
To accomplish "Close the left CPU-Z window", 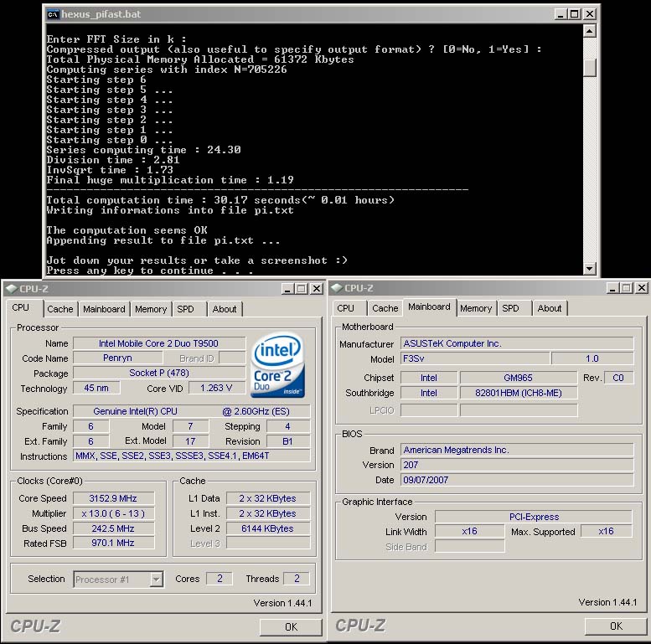I will point(317,288).
